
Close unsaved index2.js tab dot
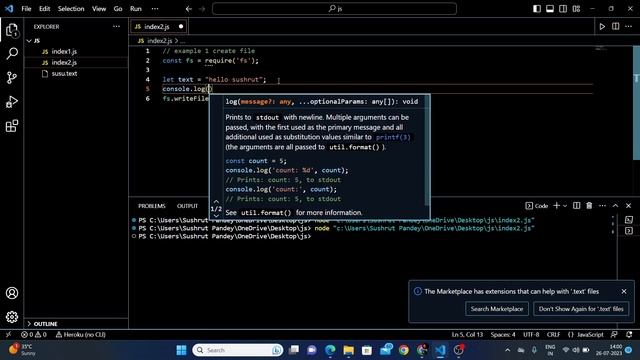pyautogui.click(x=181, y=27)
